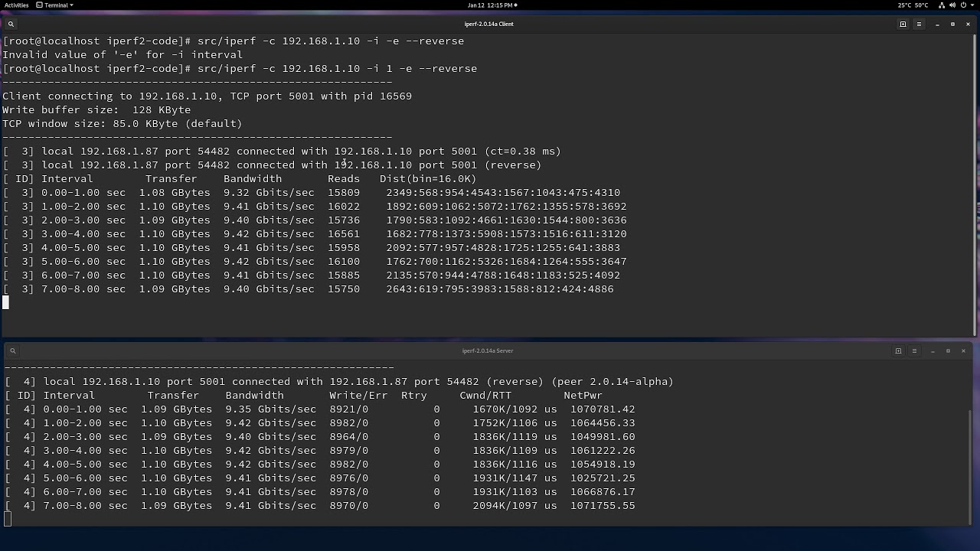Click '9.32 Gbits/sec' bandwidth in Client
Screen dimensions: 980x551
pyautogui.click(x=269, y=192)
